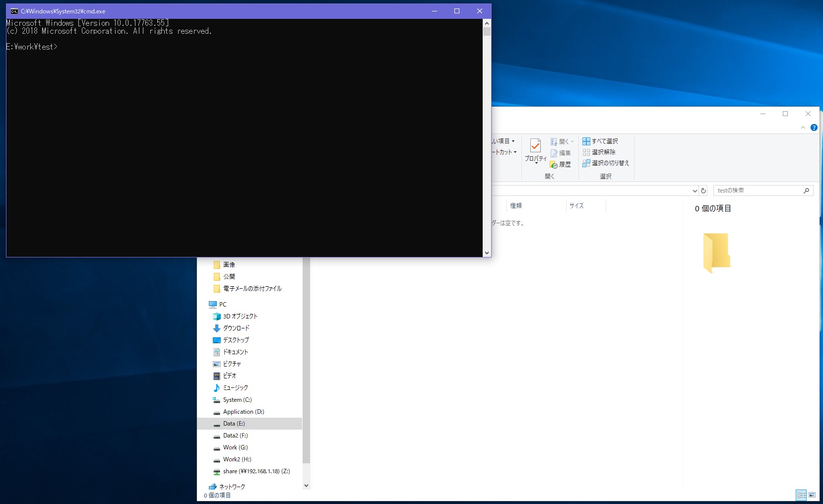This screenshot has height=504, width=823.
Task: Switch to details view icon in status bar
Action: pos(801,495)
